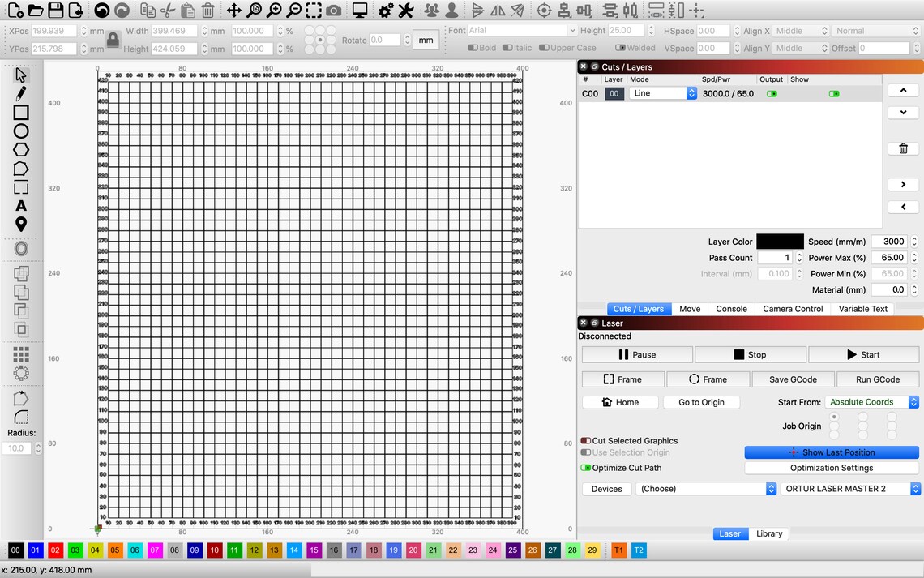Switch to the Console tab

pyautogui.click(x=731, y=309)
